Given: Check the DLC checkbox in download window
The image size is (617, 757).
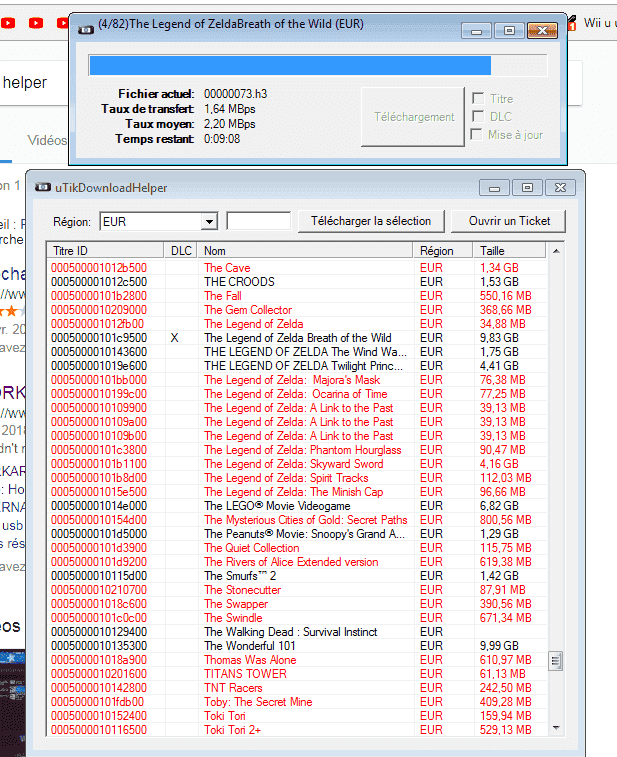Looking at the screenshot, I should [478, 116].
